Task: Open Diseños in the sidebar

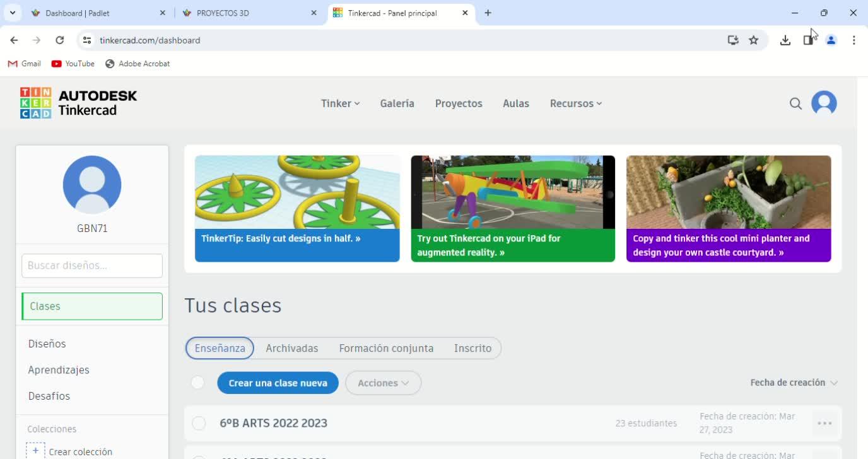Action: 47,344
